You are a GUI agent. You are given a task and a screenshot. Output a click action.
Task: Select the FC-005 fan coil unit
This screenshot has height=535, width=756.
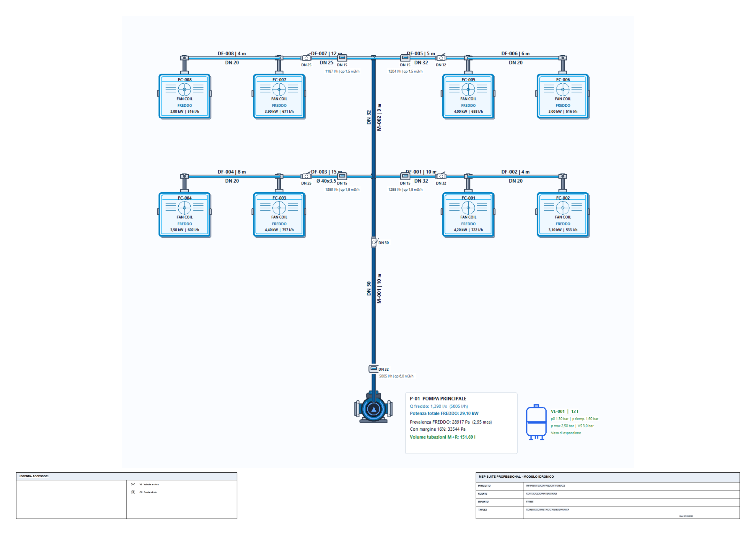coord(468,96)
